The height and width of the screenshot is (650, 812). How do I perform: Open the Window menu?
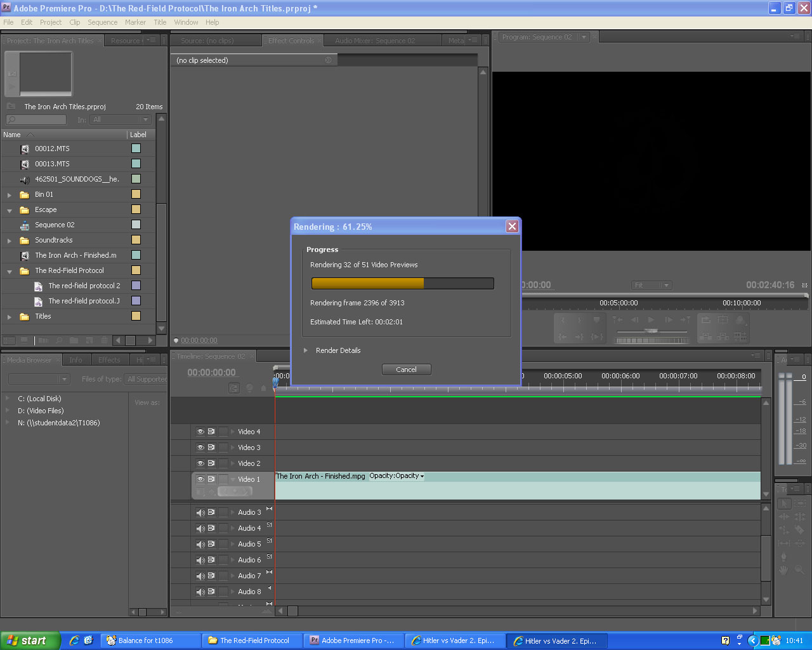186,22
